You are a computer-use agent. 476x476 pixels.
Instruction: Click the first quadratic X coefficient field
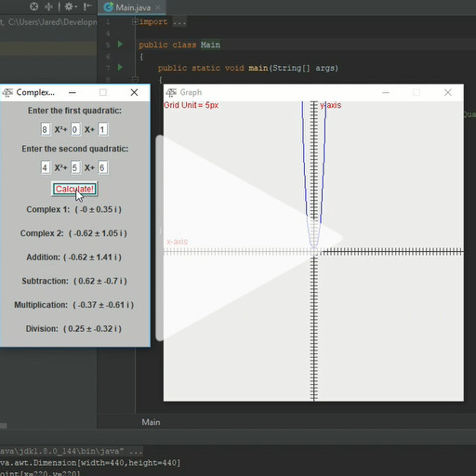(75, 129)
